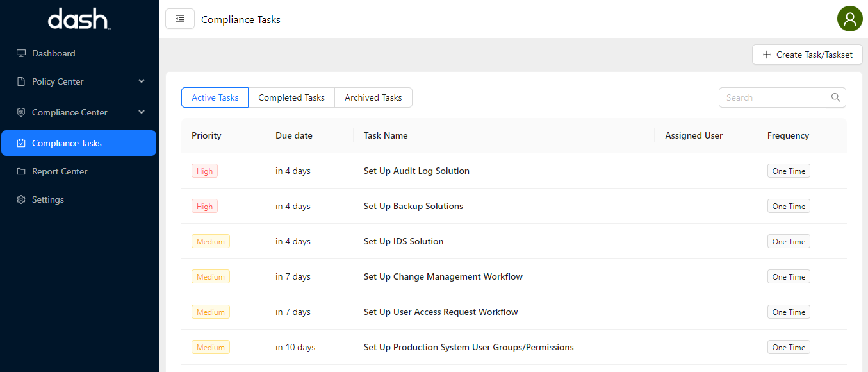868x372 pixels.
Task: Open the Set Up Backup Solutions task
Action: (413, 206)
